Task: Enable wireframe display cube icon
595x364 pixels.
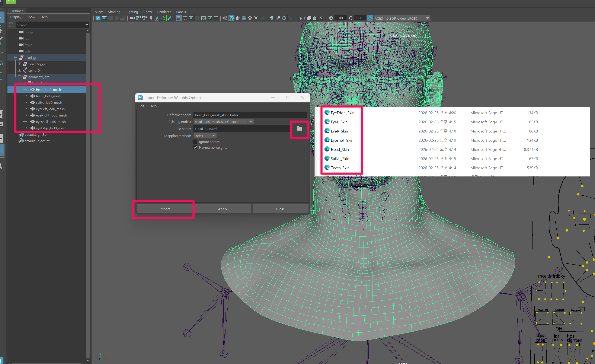Action: point(225,18)
